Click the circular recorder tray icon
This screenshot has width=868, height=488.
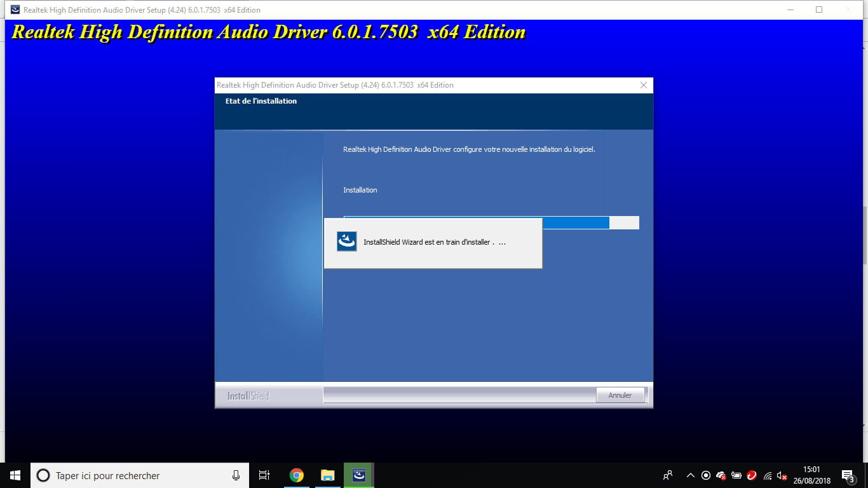(x=706, y=475)
